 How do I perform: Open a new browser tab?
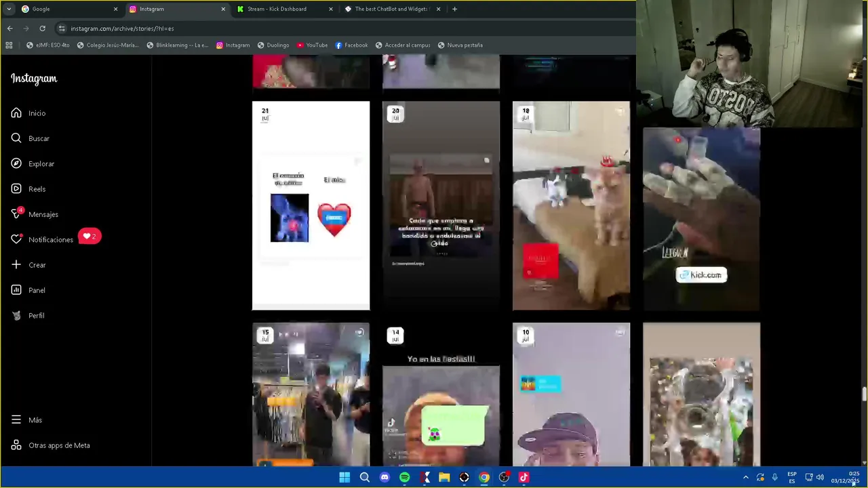[454, 9]
